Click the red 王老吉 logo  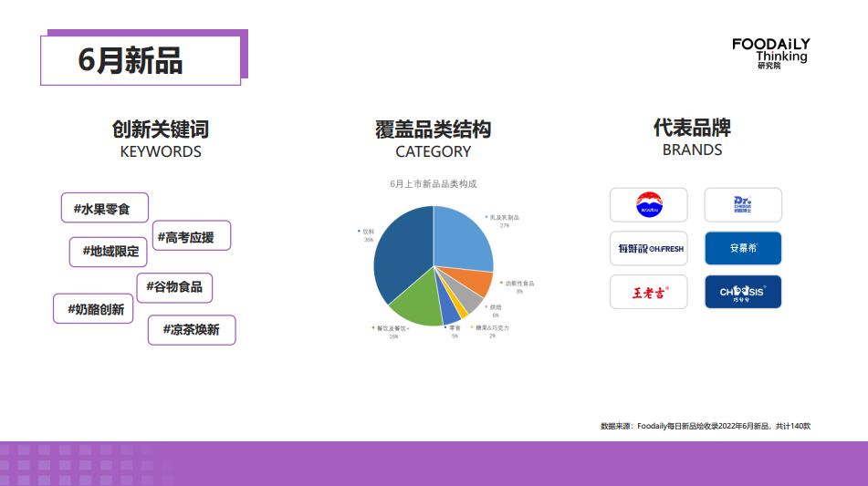point(649,292)
